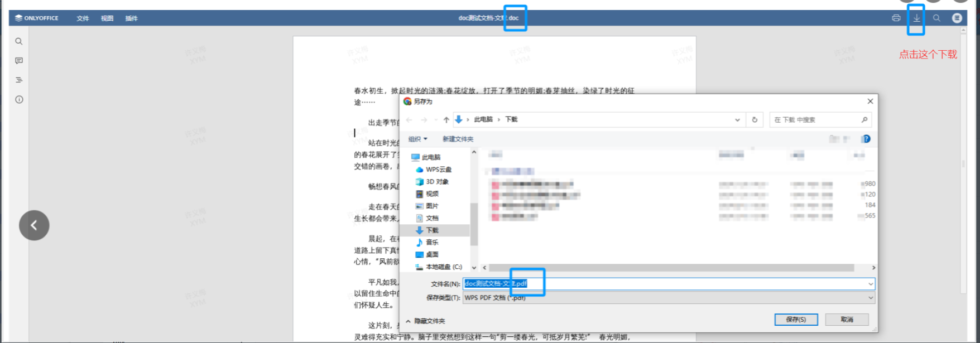Open help in Save As dialog
The image size is (980, 343).
click(866, 139)
